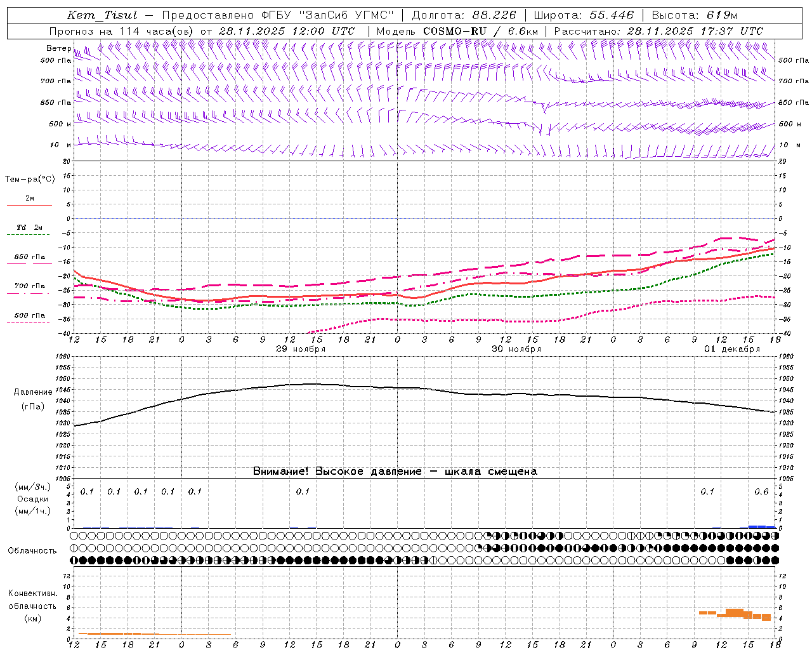The height and width of the screenshot is (650, 812).
Task: Select the "850 гПа" temperature legend entry
Action: (x=30, y=257)
